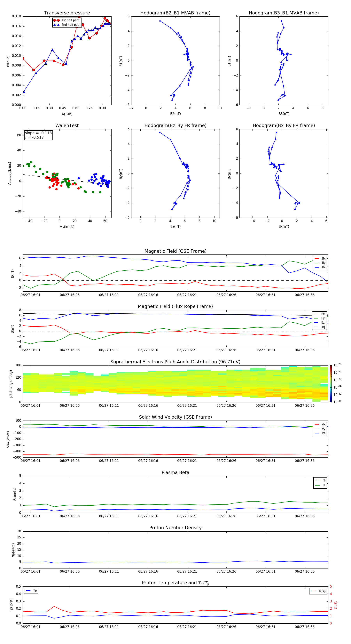Click the 'Tp' legend in temperature plot
Screen dimensions: 351x644
coord(31,591)
